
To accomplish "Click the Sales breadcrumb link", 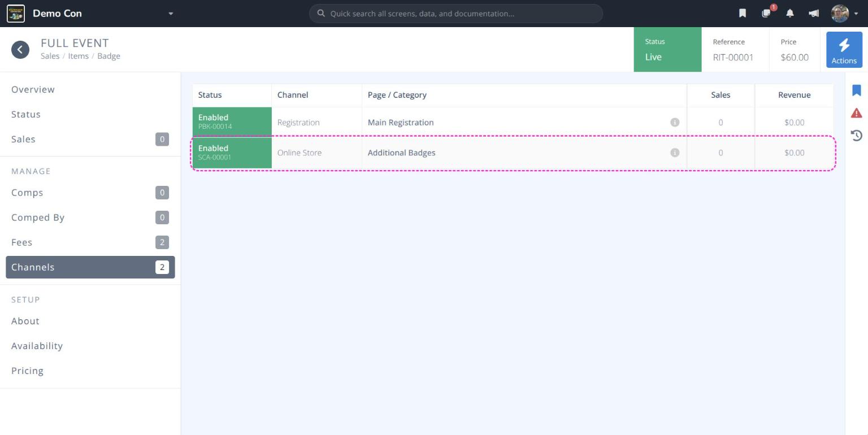I will pos(50,56).
